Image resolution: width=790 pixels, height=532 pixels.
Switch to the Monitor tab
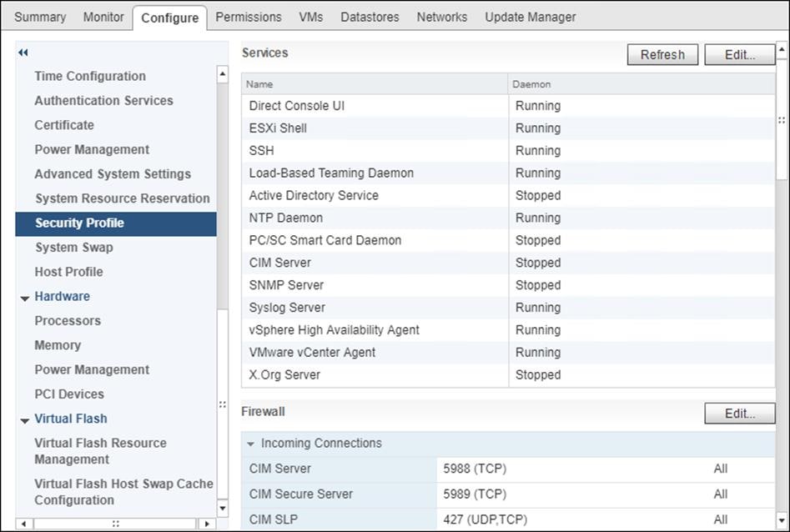pyautogui.click(x=103, y=16)
